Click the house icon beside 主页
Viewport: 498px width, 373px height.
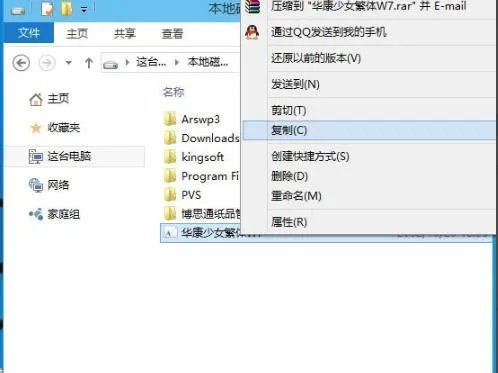click(36, 99)
